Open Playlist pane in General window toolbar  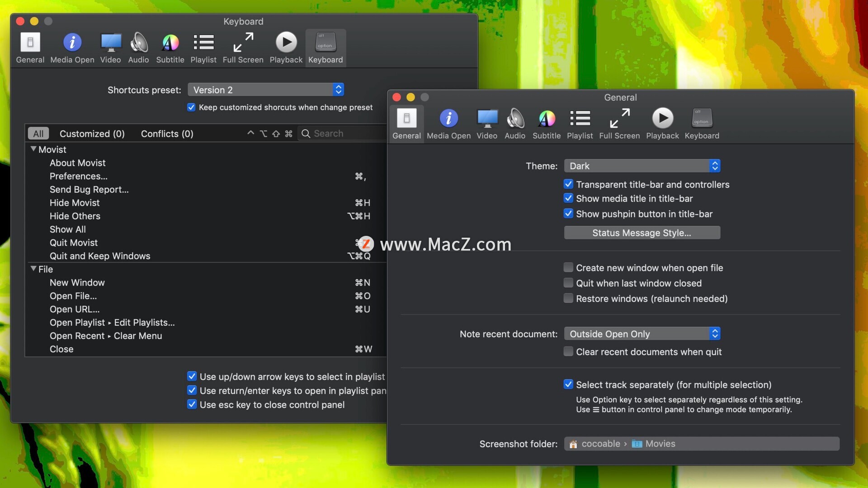pos(580,124)
